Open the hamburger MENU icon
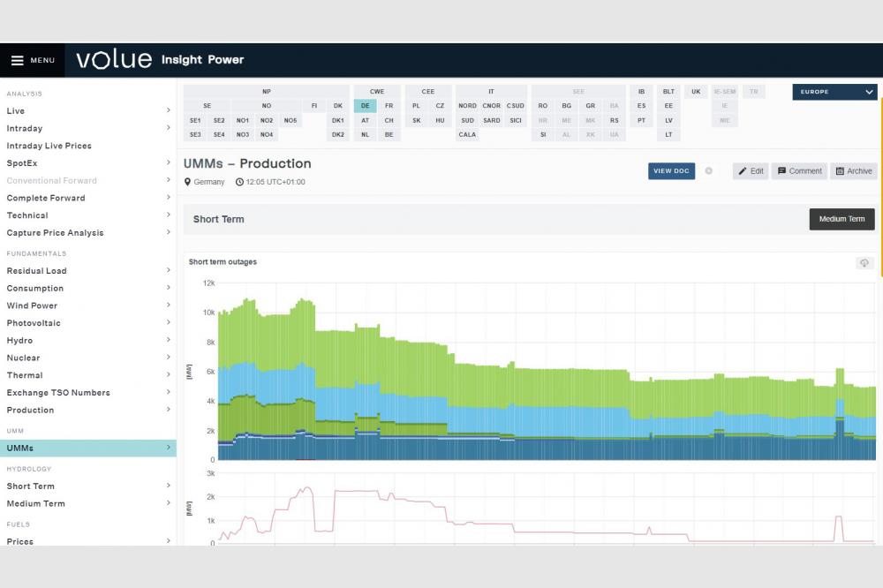Screen dimensions: 883x588 coord(18,60)
